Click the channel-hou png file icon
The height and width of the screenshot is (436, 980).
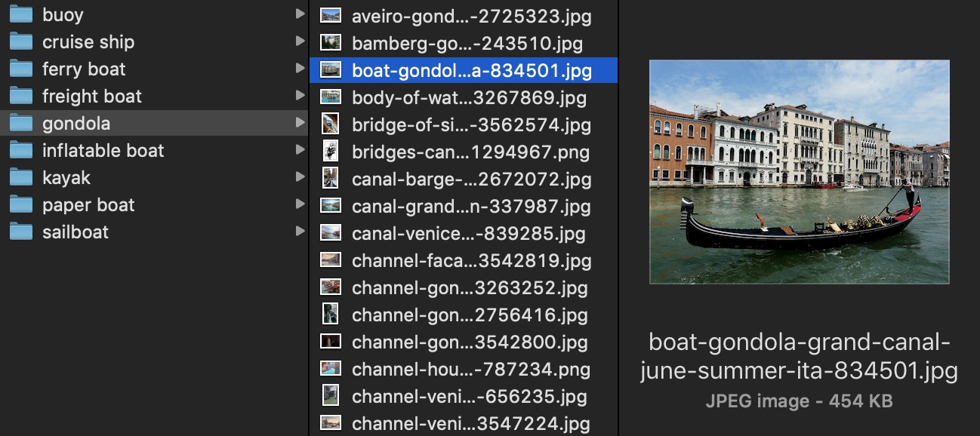(x=330, y=369)
